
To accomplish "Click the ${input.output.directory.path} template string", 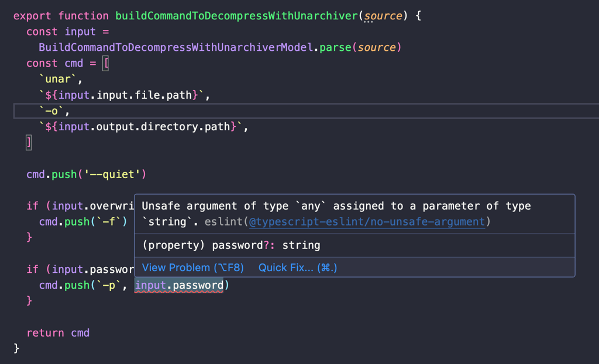I will point(140,126).
